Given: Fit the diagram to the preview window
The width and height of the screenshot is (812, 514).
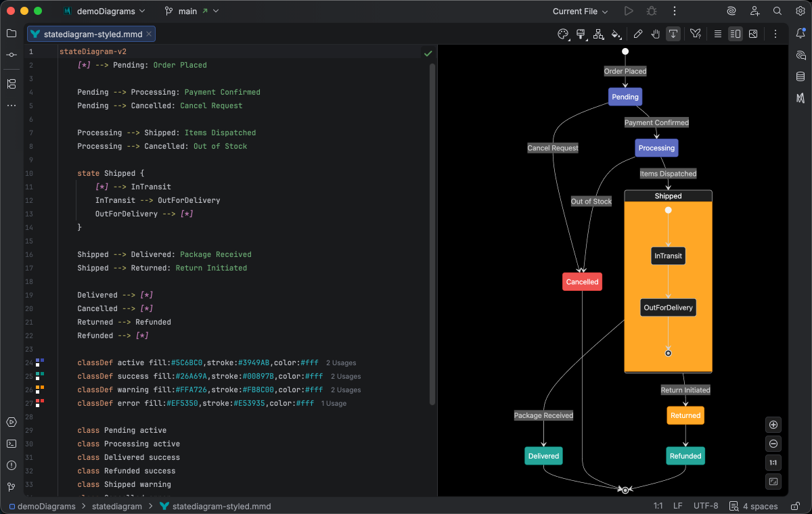Looking at the screenshot, I should click(x=773, y=482).
